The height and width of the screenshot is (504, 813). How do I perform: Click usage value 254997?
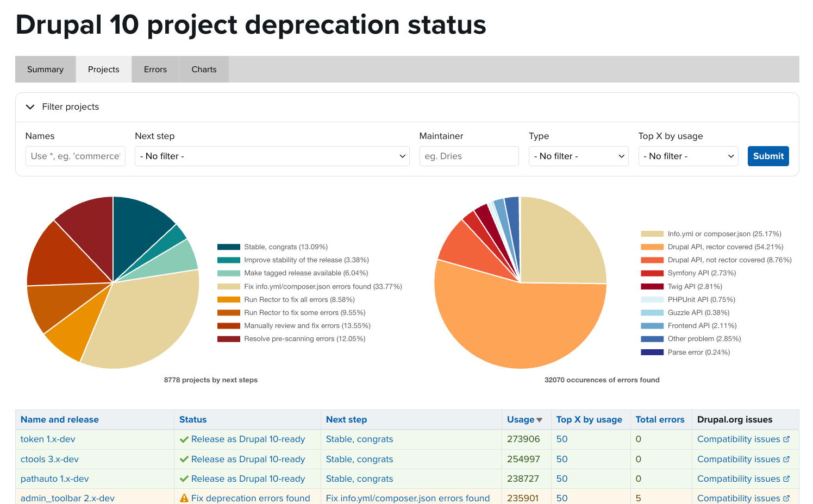523,459
